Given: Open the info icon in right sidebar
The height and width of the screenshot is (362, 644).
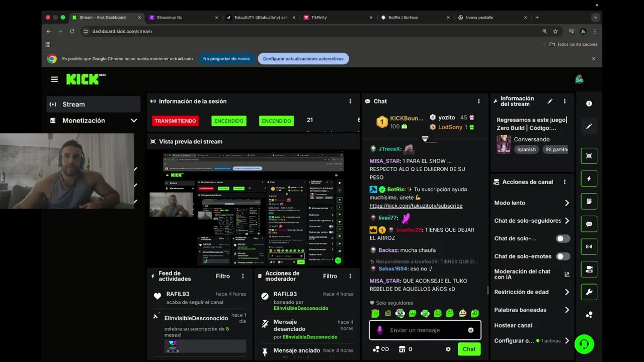Looking at the screenshot, I should 589,104.
